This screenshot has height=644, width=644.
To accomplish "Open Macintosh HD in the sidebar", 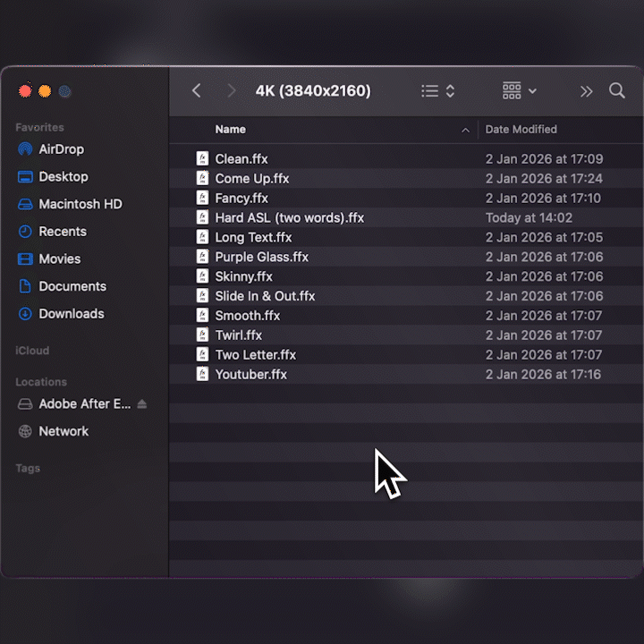I will click(x=80, y=204).
